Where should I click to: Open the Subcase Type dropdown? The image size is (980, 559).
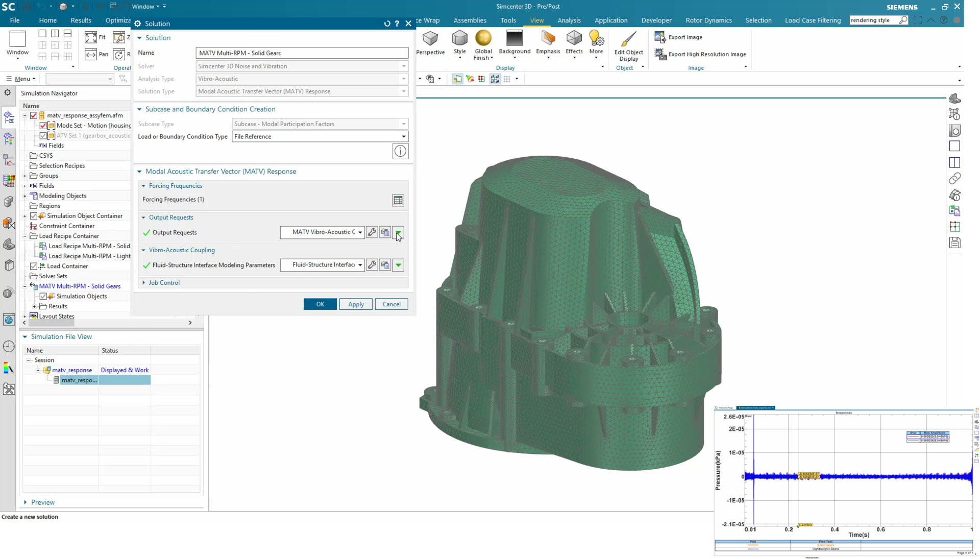click(403, 124)
